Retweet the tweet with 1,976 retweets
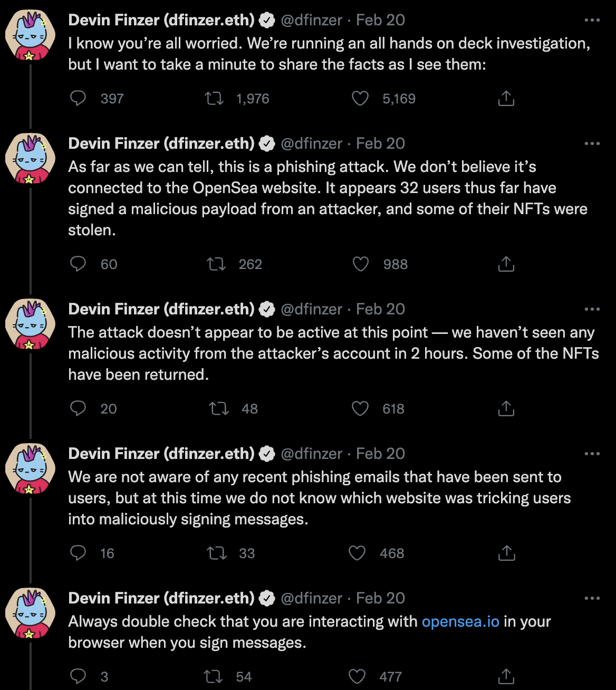 214,98
